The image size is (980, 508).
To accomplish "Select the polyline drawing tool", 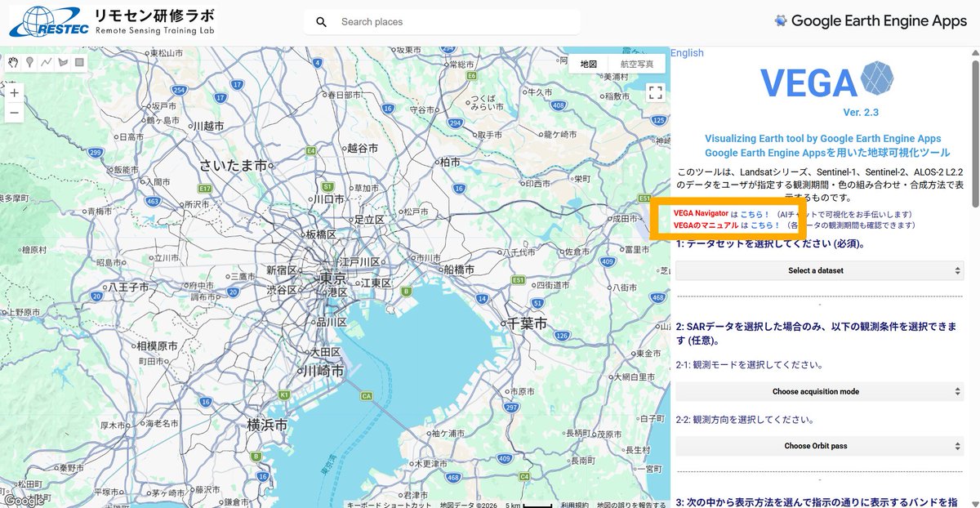I will (x=46, y=62).
